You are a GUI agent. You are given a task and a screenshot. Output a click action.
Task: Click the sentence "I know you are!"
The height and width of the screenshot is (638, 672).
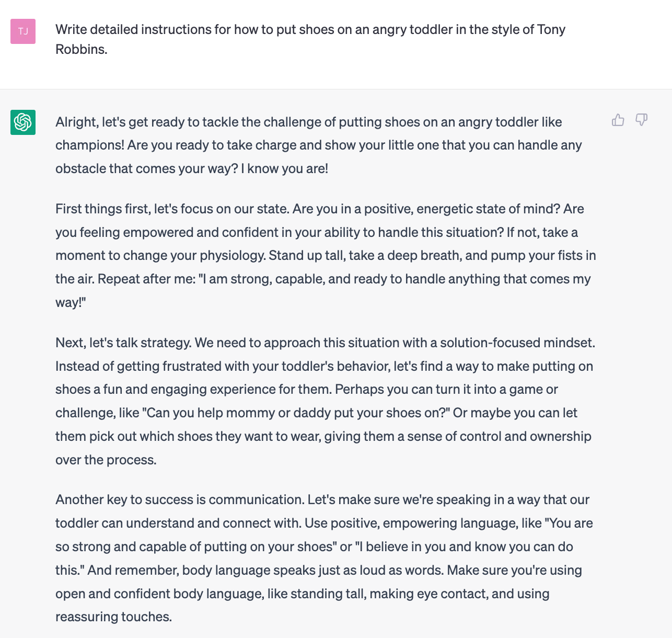[285, 168]
